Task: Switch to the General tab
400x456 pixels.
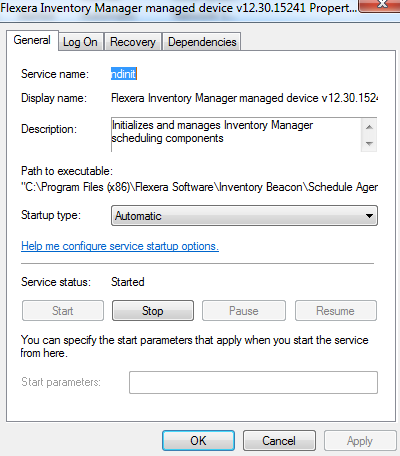Action: pyautogui.click(x=32, y=40)
